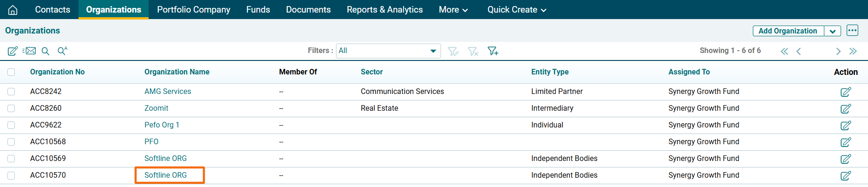
Task: Click the edit icon for AMG Services row
Action: (846, 92)
